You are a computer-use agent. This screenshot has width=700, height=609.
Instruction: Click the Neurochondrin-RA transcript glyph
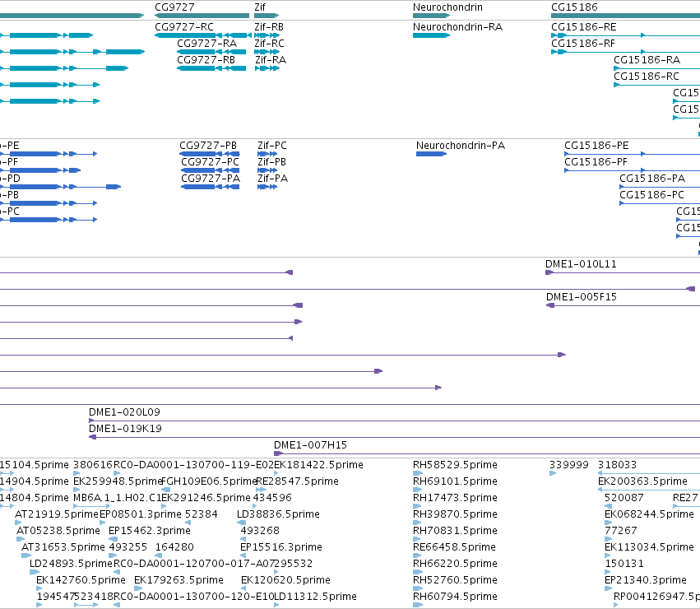pos(431,35)
